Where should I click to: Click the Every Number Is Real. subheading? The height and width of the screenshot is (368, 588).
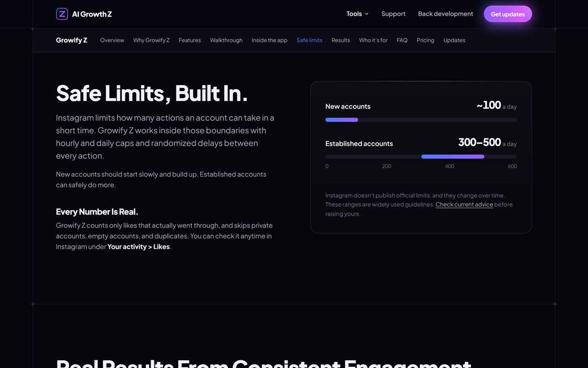[97, 212]
